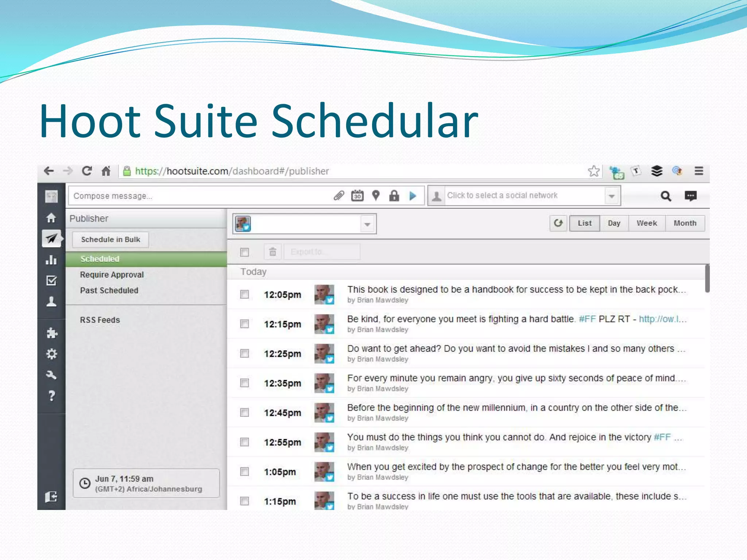Send message with blue arrow icon

pyautogui.click(x=413, y=196)
